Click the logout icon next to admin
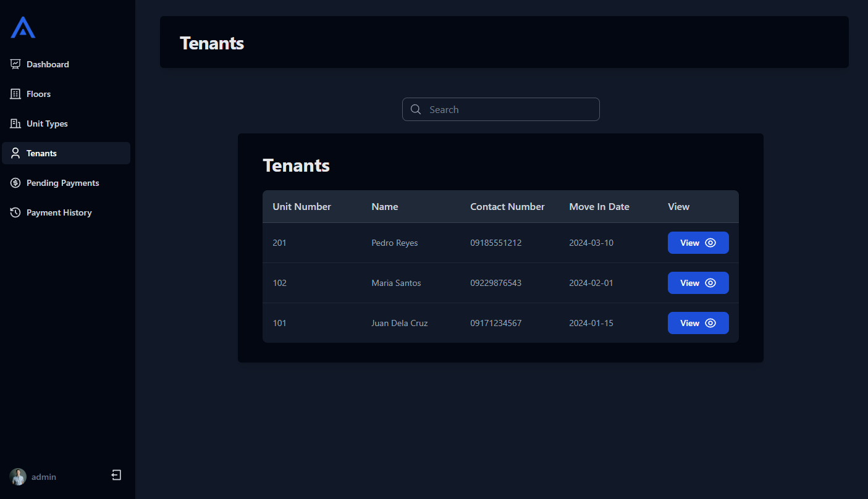Viewport: 868px width, 499px height. [116, 475]
